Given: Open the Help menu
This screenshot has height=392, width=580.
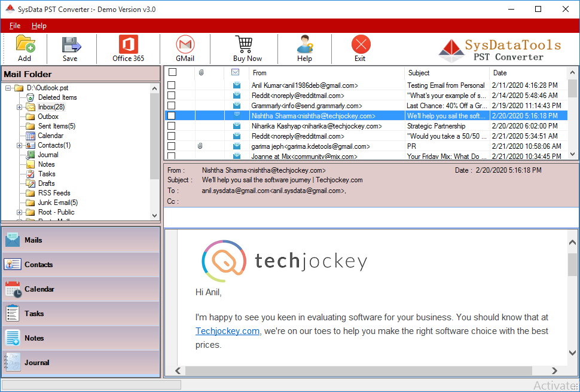Looking at the screenshot, I should click(39, 26).
